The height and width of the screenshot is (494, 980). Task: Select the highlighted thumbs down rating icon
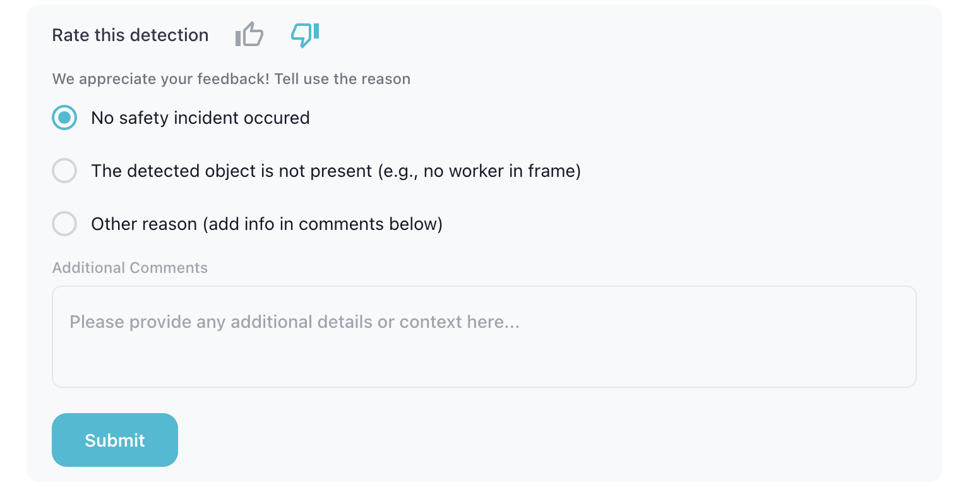(304, 36)
